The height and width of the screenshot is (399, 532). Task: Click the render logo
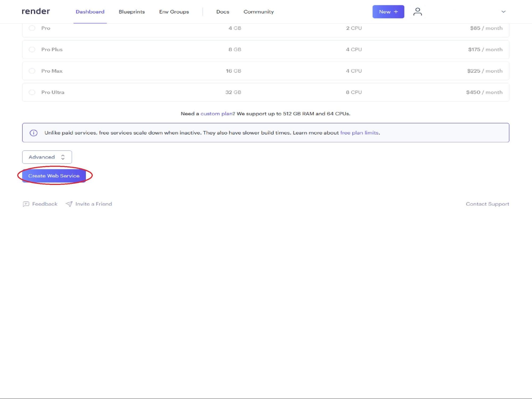tap(36, 11)
